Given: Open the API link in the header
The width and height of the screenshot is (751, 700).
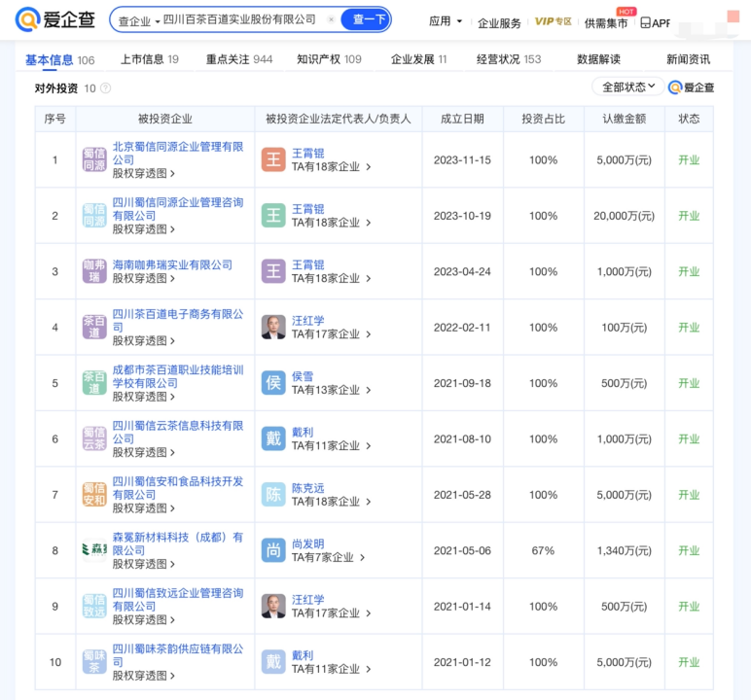Looking at the screenshot, I should 655,22.
